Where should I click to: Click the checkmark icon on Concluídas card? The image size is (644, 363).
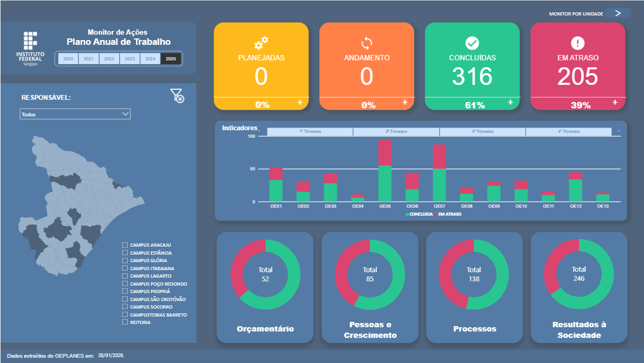point(472,43)
